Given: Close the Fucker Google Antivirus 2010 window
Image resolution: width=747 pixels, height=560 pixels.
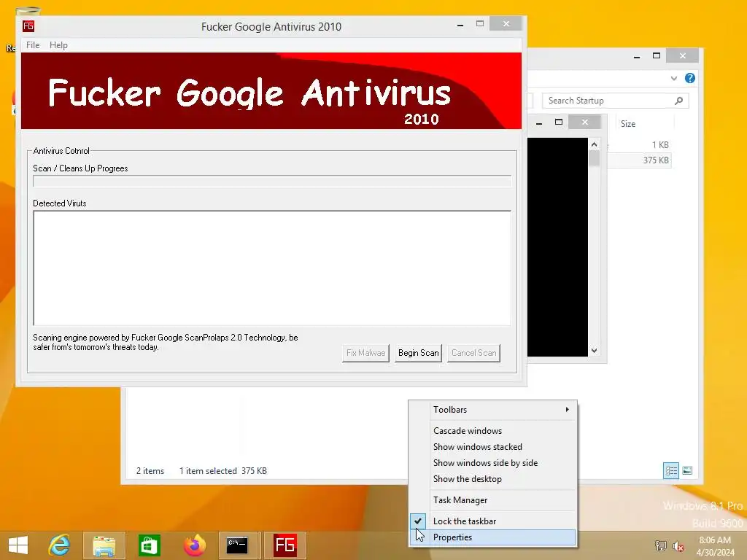Looking at the screenshot, I should coord(506,24).
